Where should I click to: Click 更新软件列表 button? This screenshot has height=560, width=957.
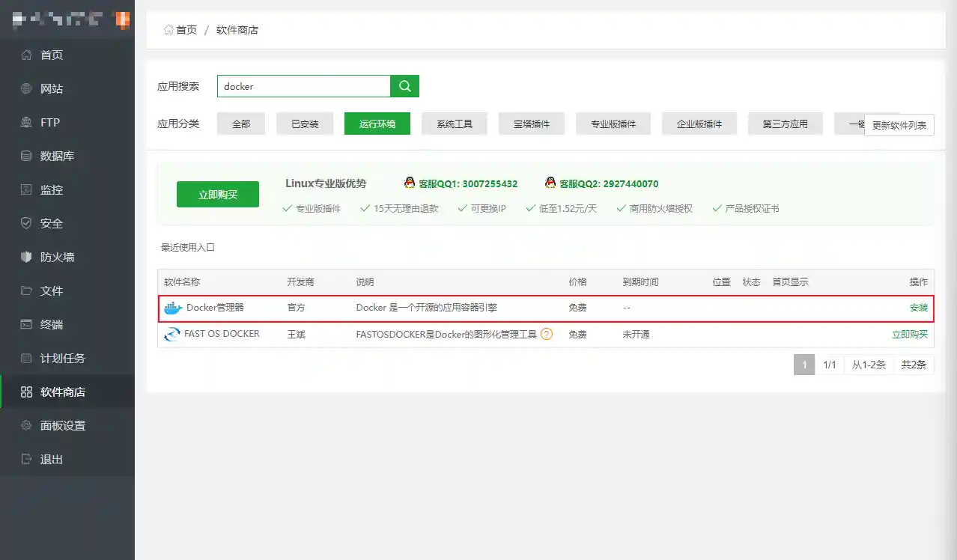click(x=899, y=125)
